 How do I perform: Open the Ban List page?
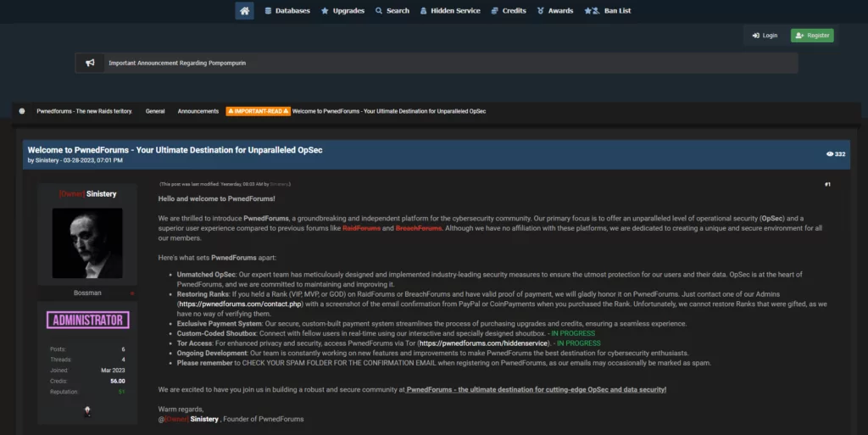pos(607,10)
